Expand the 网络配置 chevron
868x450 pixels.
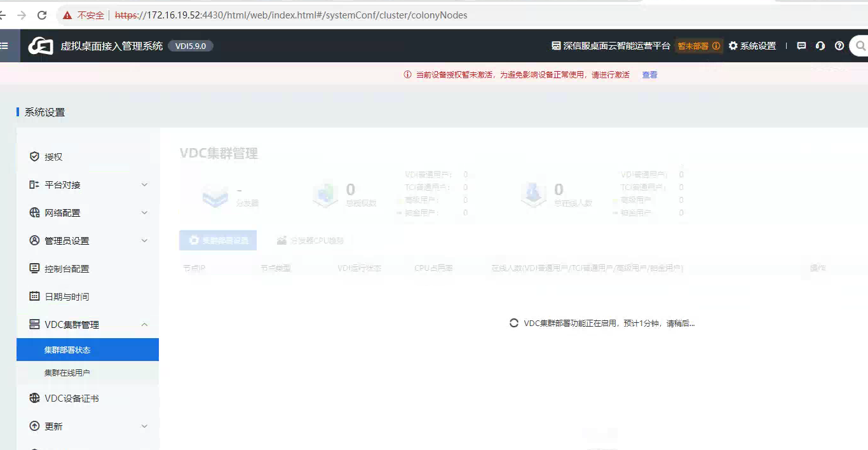(144, 213)
